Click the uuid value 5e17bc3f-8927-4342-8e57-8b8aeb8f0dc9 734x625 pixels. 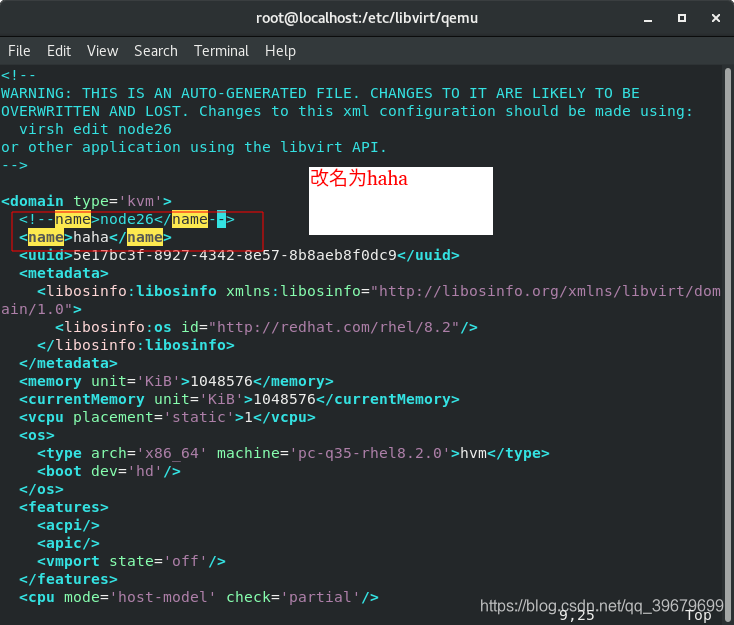[235, 255]
